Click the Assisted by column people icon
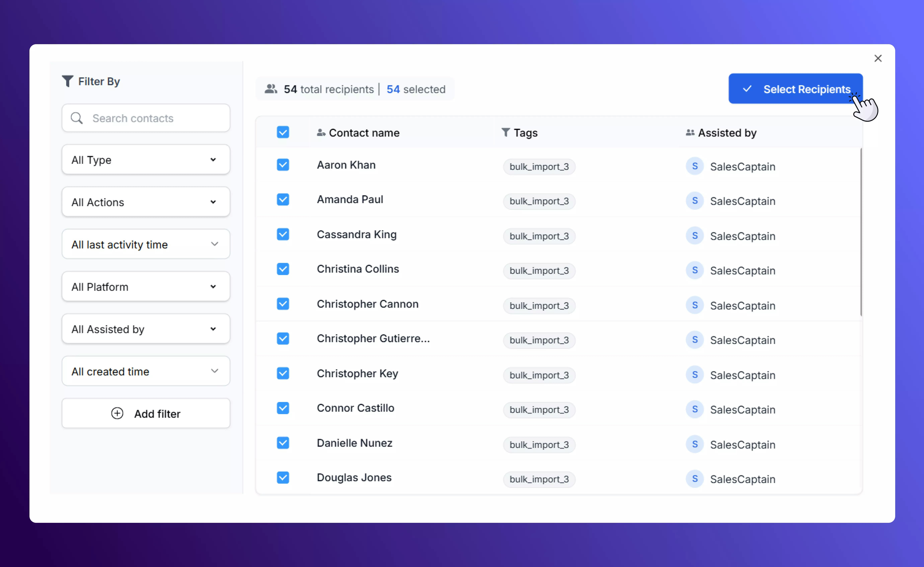Viewport: 924px width, 567px height. [690, 132]
